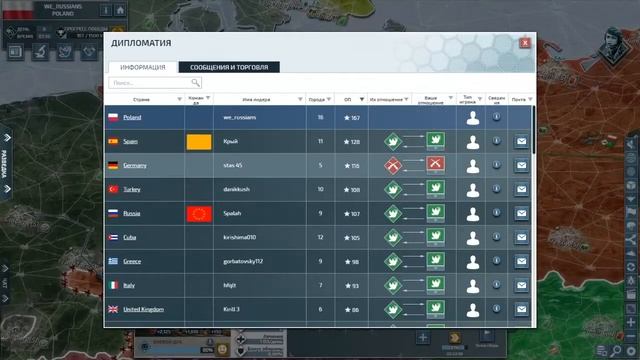This screenshot has height=360, width=640.
Task: Click leader name stas 45 in the Germany row
Action: (x=233, y=165)
